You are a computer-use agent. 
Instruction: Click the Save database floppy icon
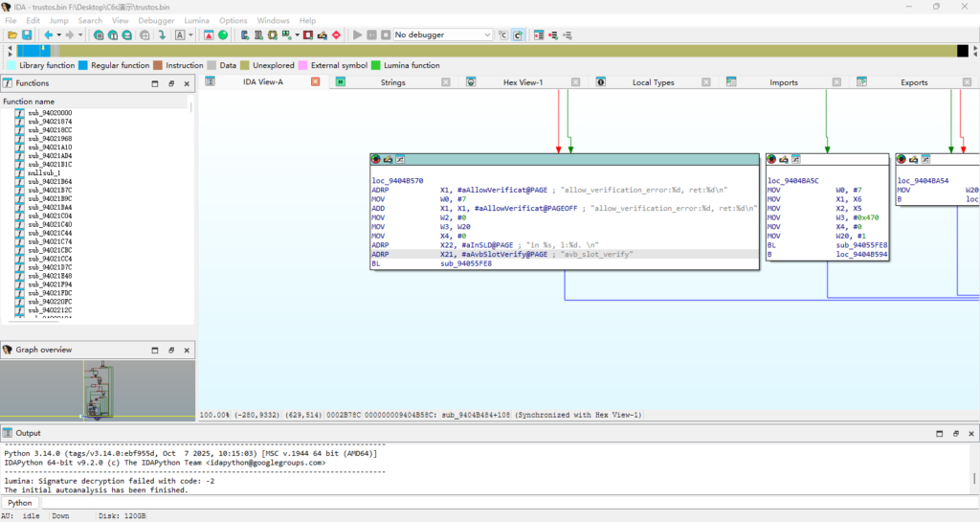pos(26,35)
